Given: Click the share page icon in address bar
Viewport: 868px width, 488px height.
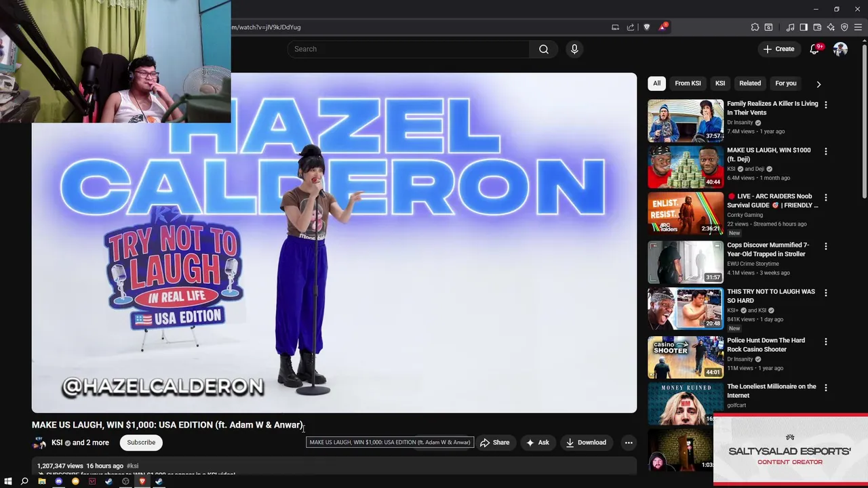Looking at the screenshot, I should pos(631,27).
